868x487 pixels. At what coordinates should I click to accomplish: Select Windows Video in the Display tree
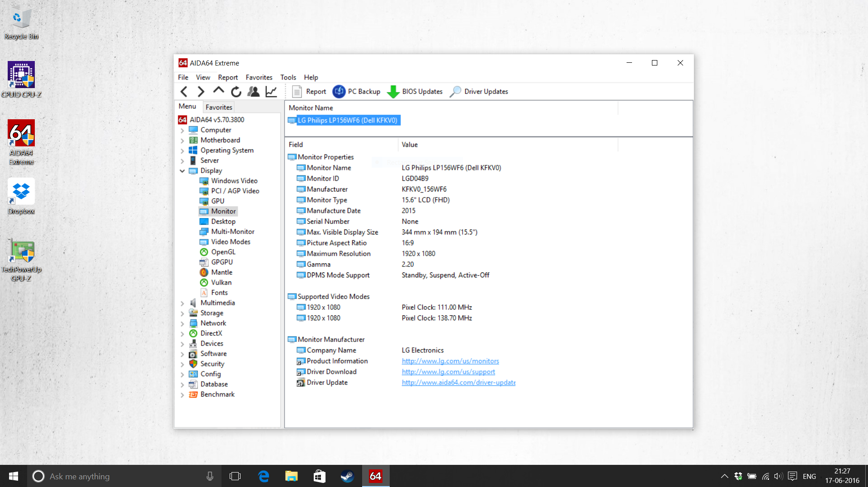pos(234,181)
